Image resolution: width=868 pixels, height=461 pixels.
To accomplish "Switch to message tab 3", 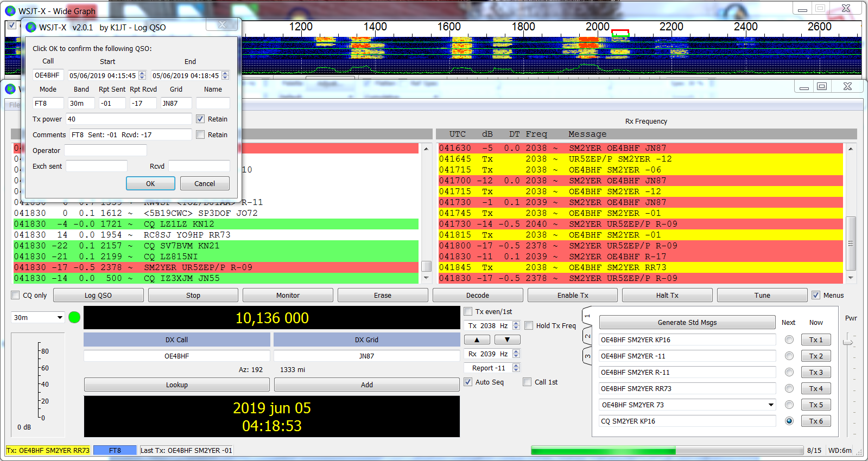I will 587,356.
